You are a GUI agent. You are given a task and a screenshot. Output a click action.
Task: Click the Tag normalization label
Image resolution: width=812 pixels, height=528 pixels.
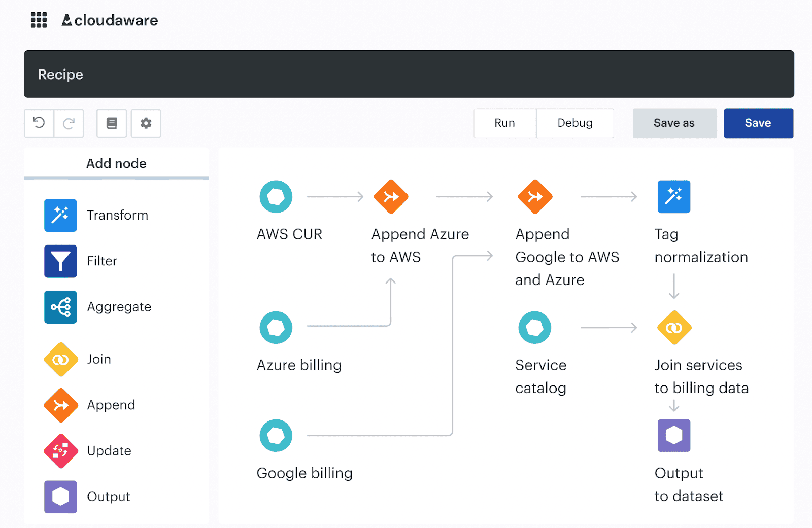(x=701, y=245)
